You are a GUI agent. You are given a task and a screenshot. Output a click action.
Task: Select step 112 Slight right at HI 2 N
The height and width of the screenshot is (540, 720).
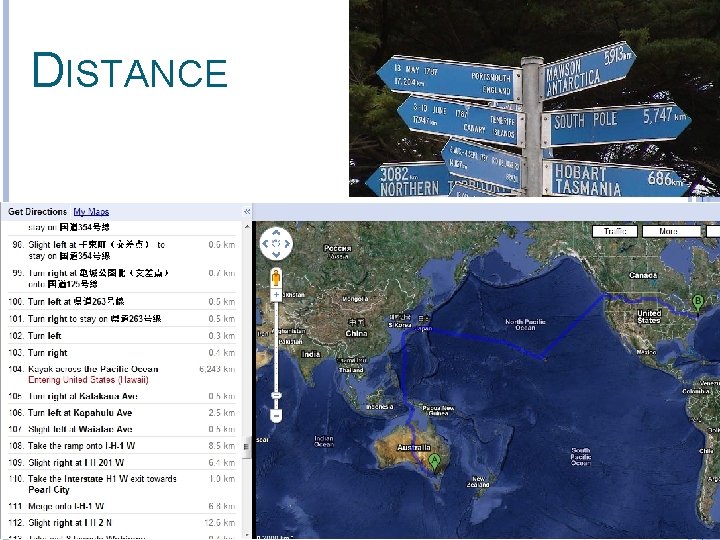click(122, 523)
